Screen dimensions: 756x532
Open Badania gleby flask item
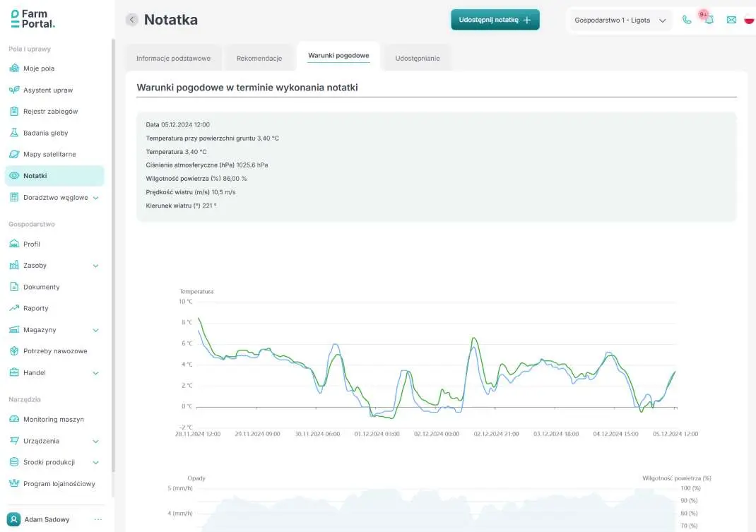click(x=45, y=133)
